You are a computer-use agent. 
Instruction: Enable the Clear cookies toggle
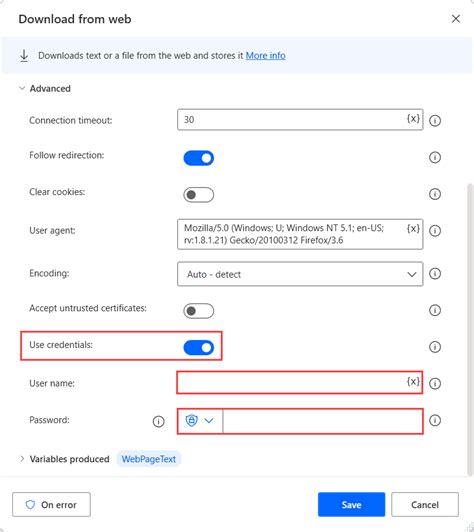point(199,195)
